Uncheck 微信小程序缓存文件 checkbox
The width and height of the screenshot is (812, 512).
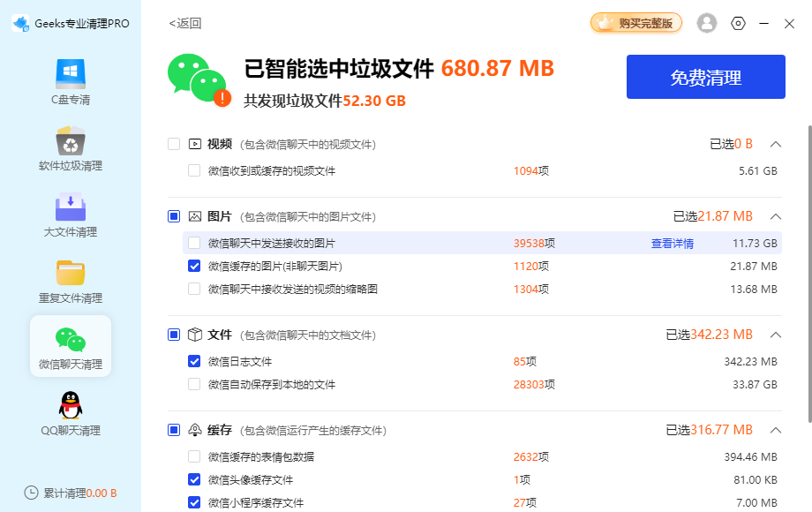194,502
